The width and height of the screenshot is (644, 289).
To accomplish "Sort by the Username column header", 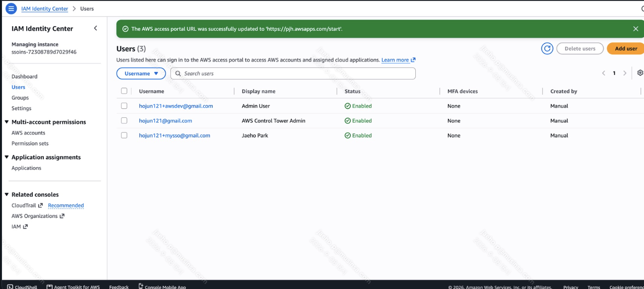I will 152,91.
